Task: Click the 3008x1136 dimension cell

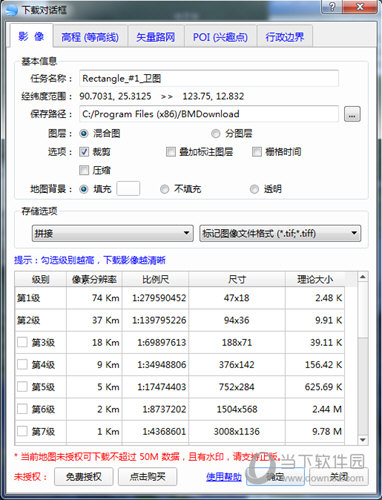Action: [237, 432]
